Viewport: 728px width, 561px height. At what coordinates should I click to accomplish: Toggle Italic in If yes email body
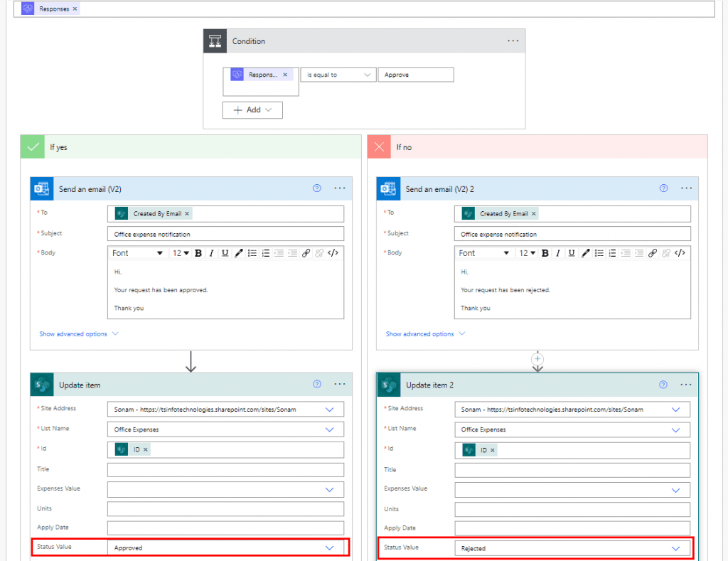(x=212, y=253)
